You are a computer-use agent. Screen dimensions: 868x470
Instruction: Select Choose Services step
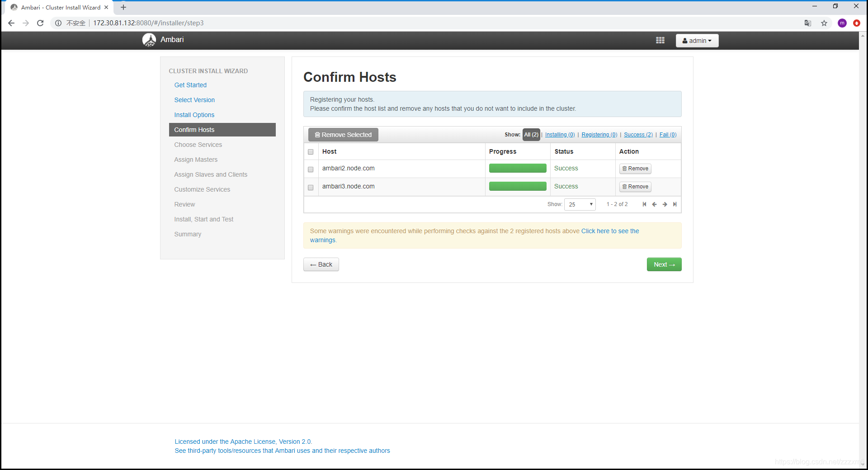click(x=198, y=145)
